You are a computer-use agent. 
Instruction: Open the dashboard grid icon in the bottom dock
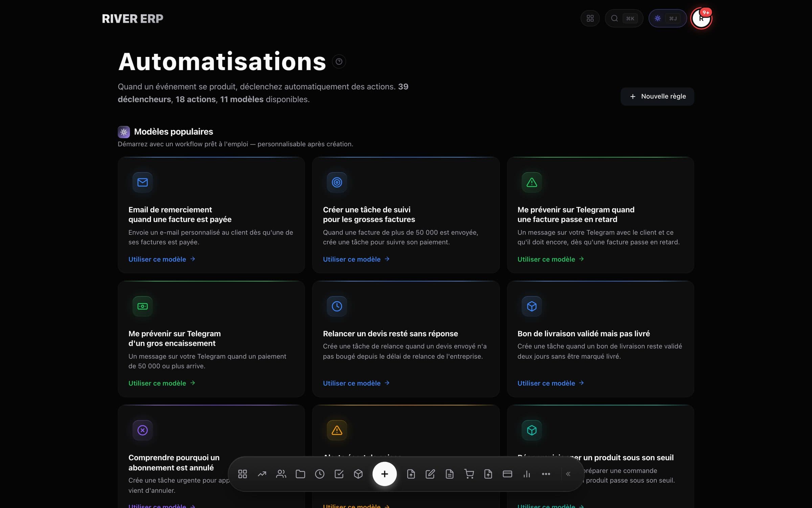pos(242,474)
